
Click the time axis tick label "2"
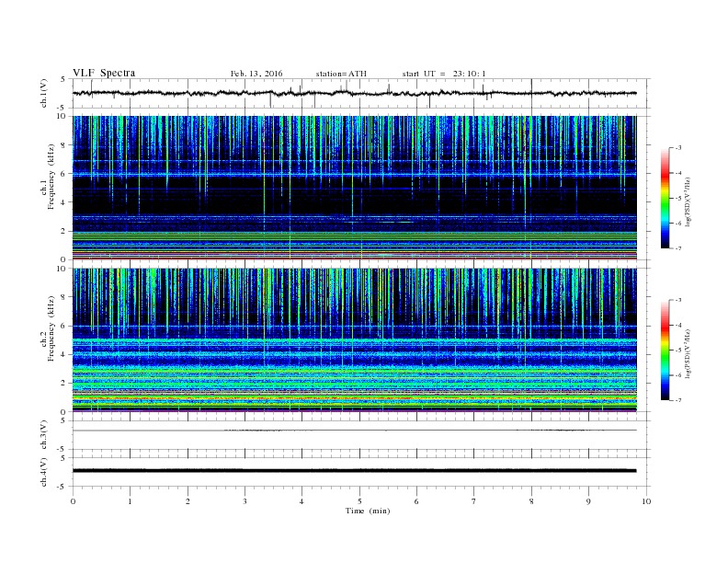pos(188,501)
